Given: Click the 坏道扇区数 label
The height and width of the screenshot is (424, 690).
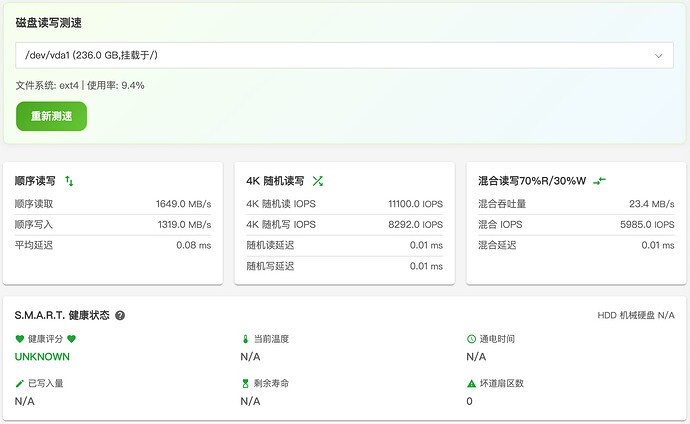Looking at the screenshot, I should (502, 384).
